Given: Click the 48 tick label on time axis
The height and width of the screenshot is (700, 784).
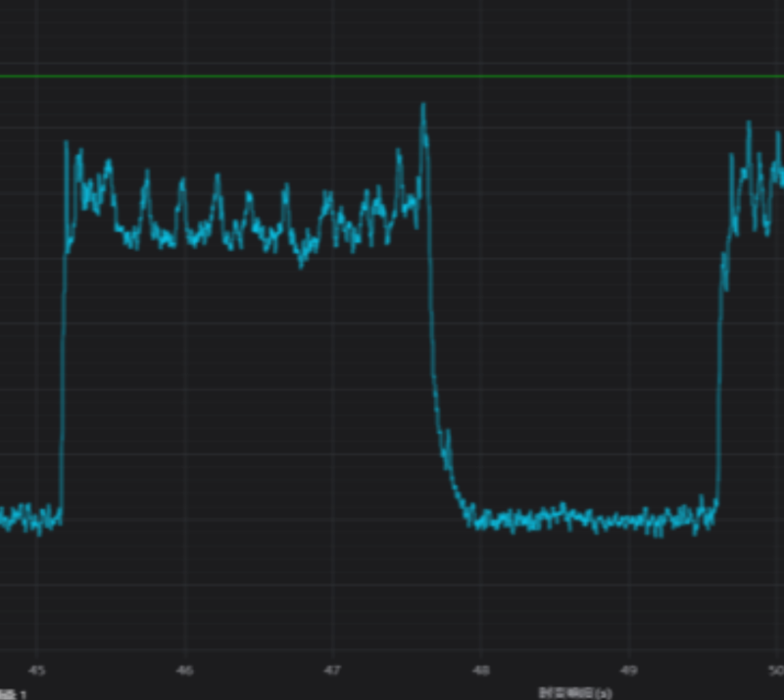Looking at the screenshot, I should coord(480,671).
